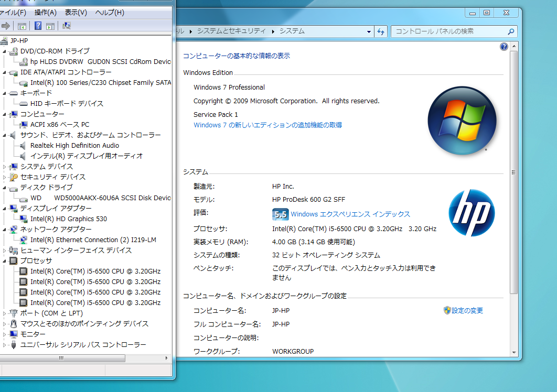
Task: Click the search magnifier in control panel search
Action: (x=511, y=31)
